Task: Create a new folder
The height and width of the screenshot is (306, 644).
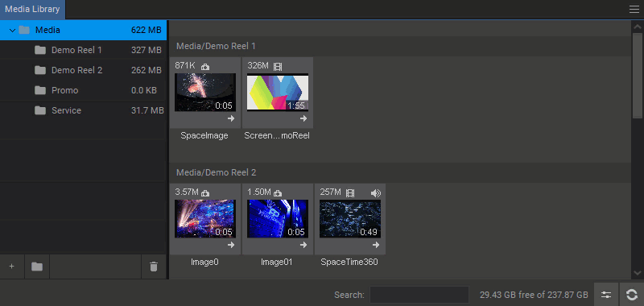Action: point(37,267)
